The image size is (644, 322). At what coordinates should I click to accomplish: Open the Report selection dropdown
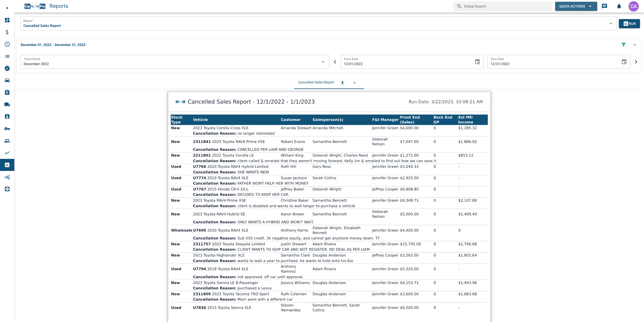tap(611, 23)
